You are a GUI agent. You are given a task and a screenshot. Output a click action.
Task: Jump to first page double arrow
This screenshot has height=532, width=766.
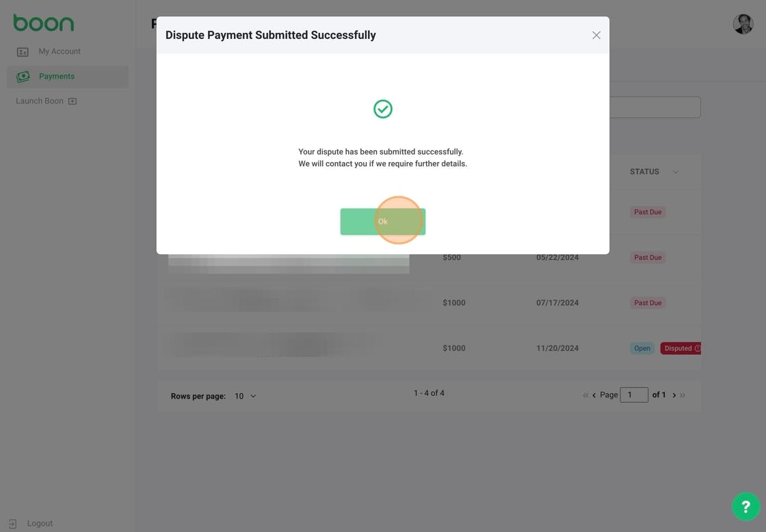[x=585, y=395]
